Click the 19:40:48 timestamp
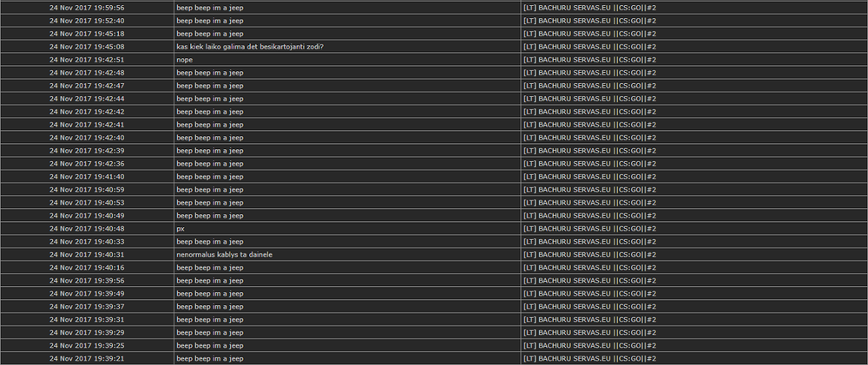The width and height of the screenshot is (868, 365). tap(87, 229)
